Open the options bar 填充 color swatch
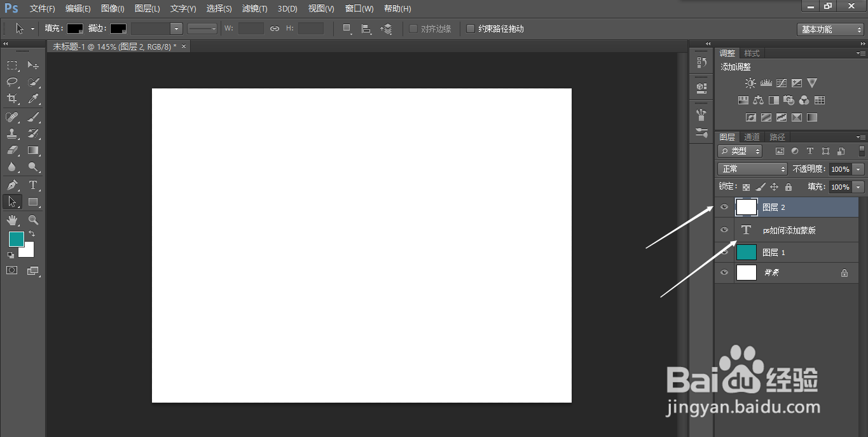 (75, 29)
